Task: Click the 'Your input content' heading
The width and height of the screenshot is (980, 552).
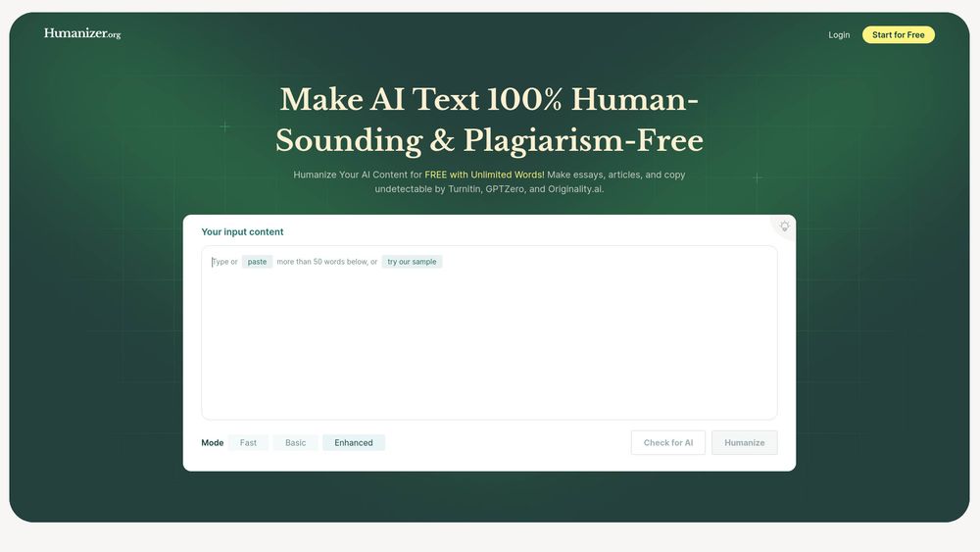Action: [x=242, y=232]
